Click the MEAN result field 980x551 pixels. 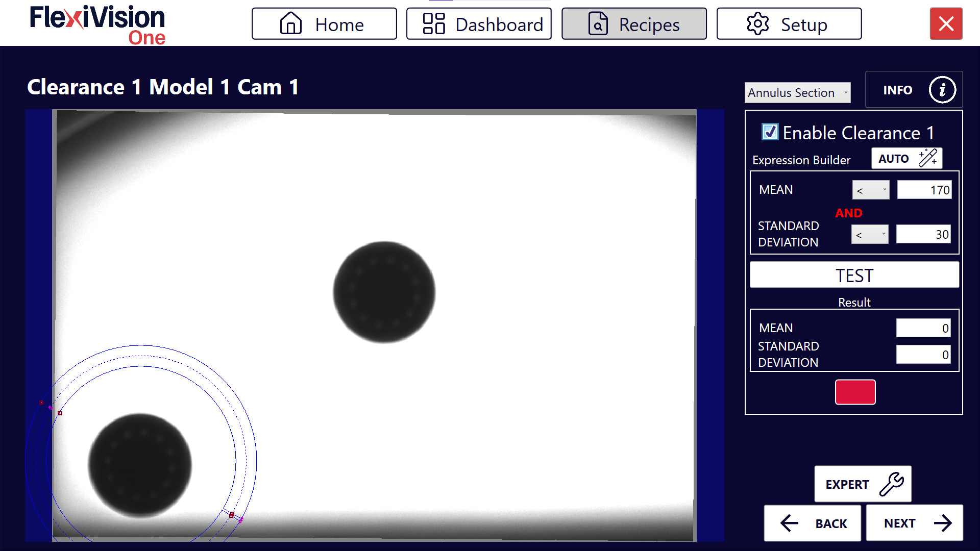pos(923,328)
